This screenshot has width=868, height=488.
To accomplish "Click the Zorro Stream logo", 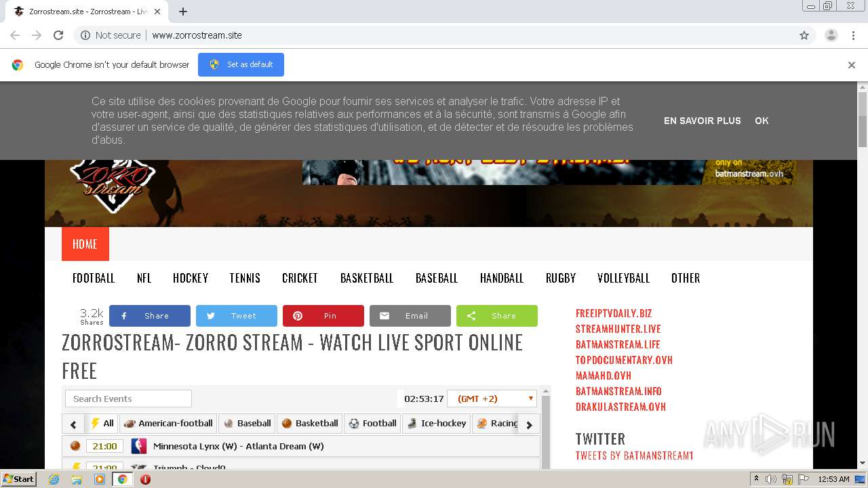I will pos(112,185).
